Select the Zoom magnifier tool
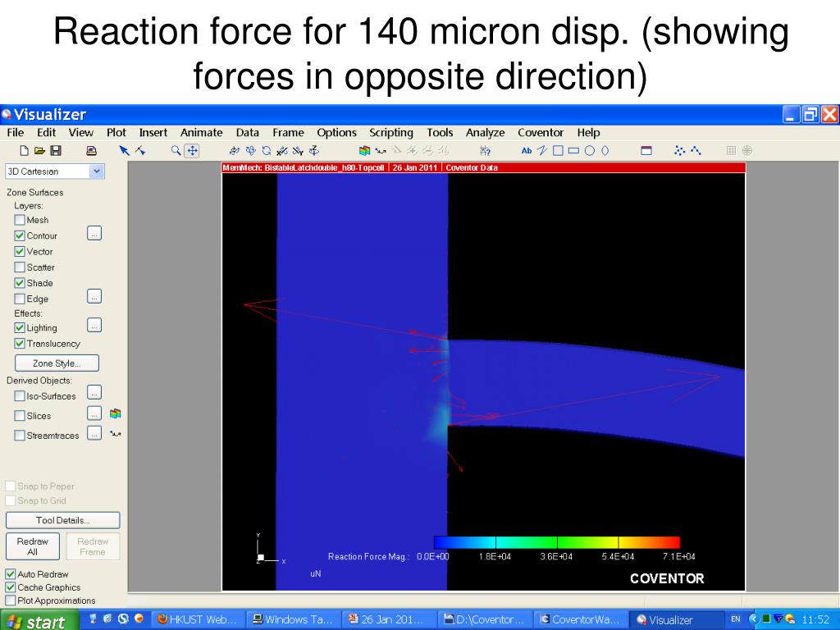Viewport: 840px width, 630px height. (176, 151)
